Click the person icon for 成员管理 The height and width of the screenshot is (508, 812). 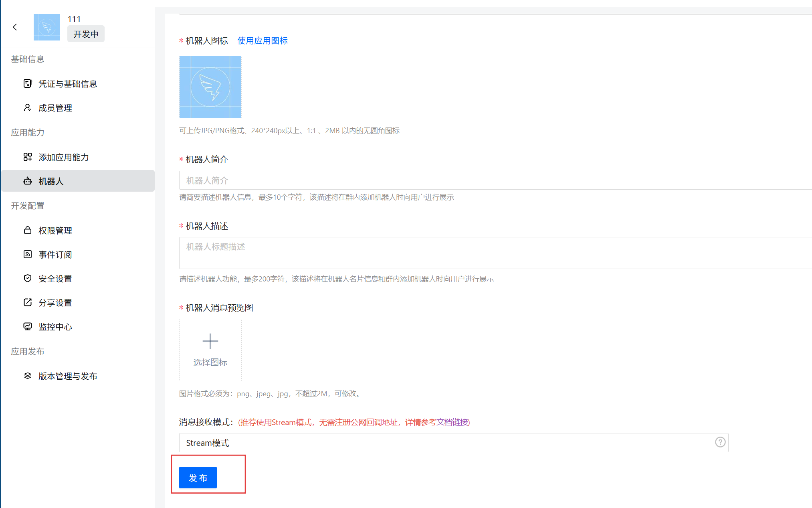coord(27,107)
